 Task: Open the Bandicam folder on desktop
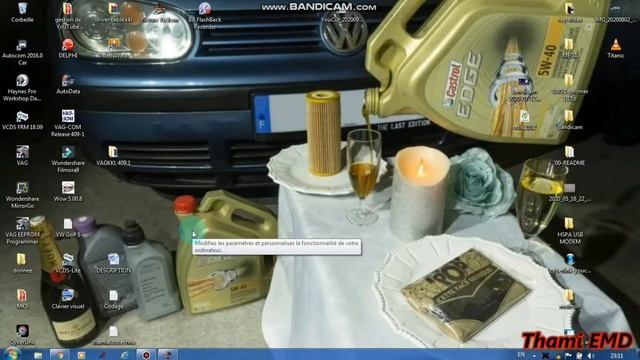[x=569, y=120]
